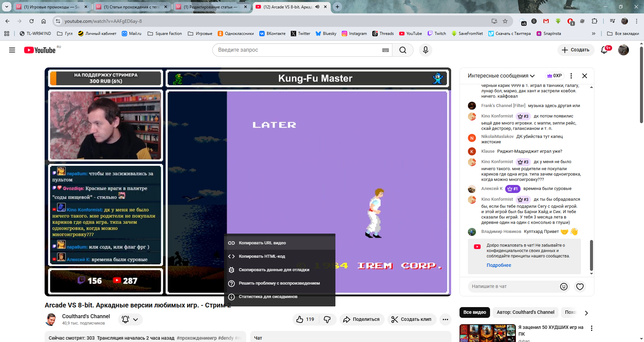Bookmark this page with the star icon

(505, 21)
